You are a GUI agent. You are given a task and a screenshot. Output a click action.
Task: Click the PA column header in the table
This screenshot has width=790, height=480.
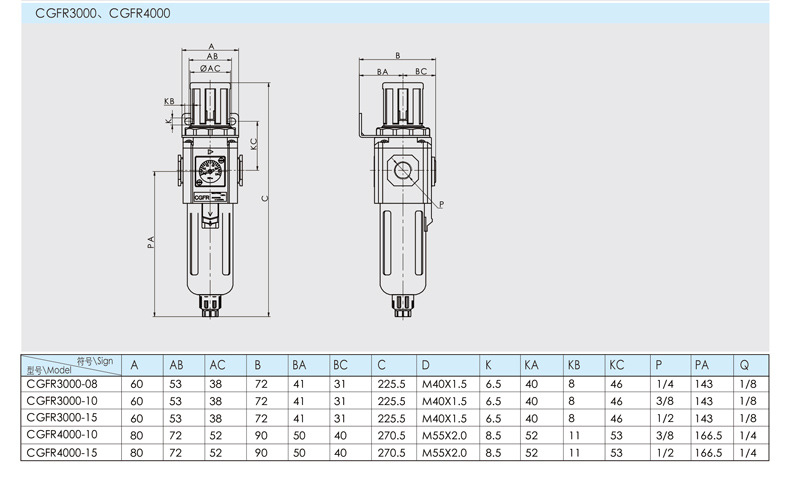point(703,365)
